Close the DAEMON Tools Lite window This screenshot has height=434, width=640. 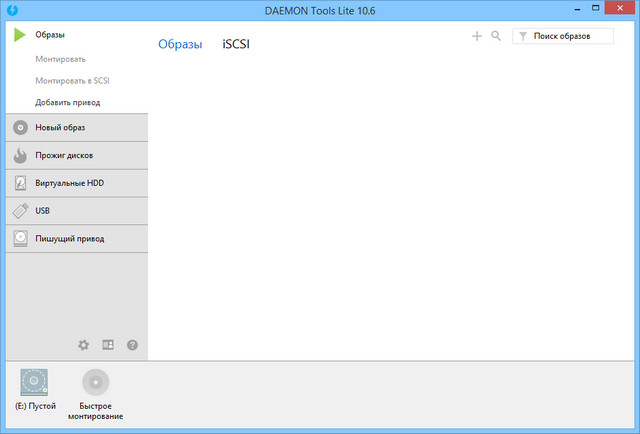pos(620,8)
